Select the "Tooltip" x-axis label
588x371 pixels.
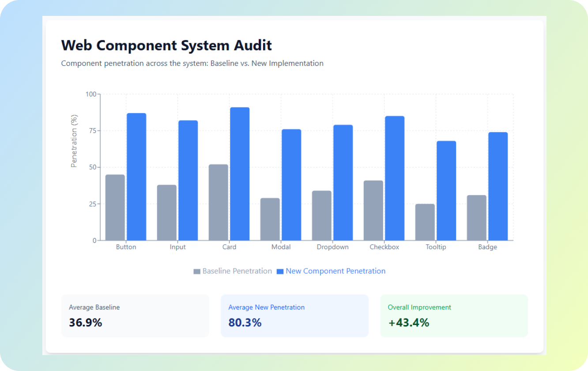tap(436, 247)
